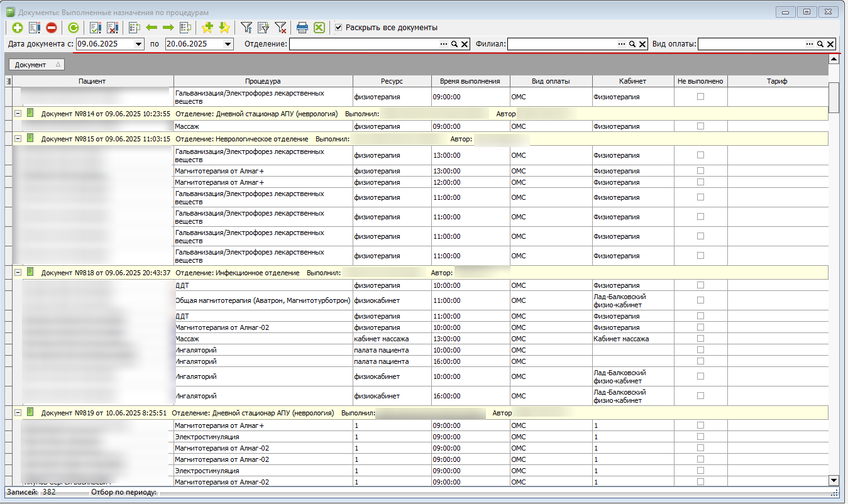
Task: Click the filter by selection funnel icon
Action: click(x=263, y=28)
